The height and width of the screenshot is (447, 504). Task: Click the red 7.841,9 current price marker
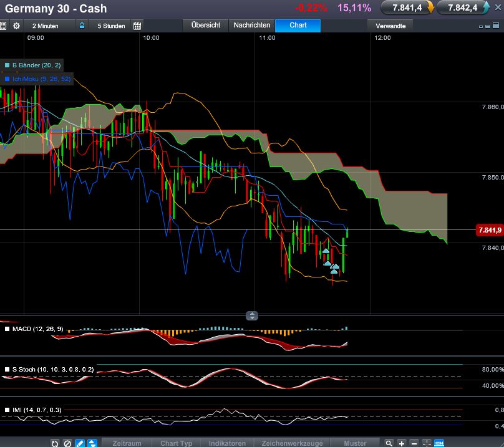pos(490,230)
